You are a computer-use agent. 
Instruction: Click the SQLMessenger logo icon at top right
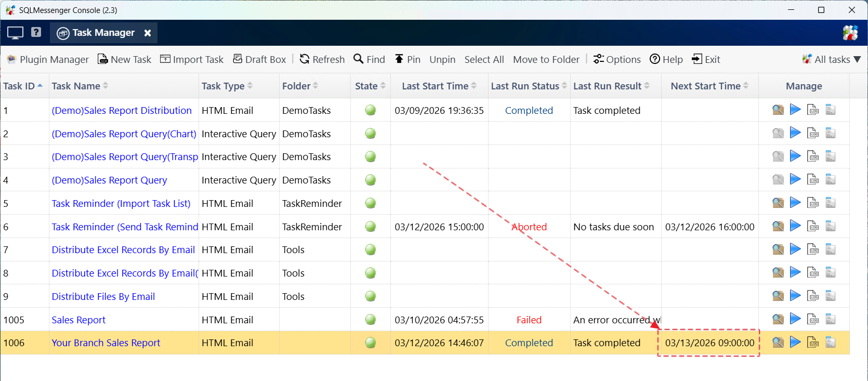[850, 33]
